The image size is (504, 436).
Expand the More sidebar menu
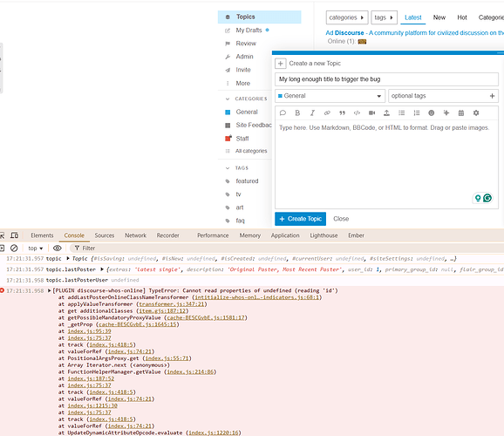tap(242, 84)
